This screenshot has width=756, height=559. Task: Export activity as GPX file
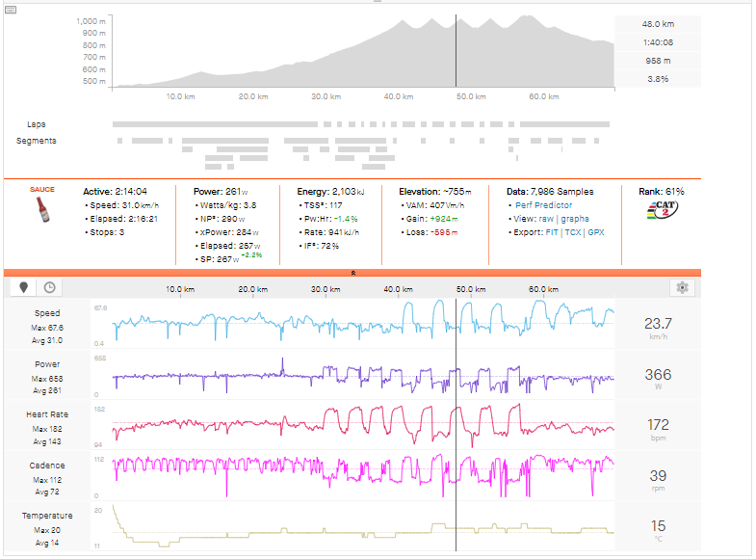(595, 232)
